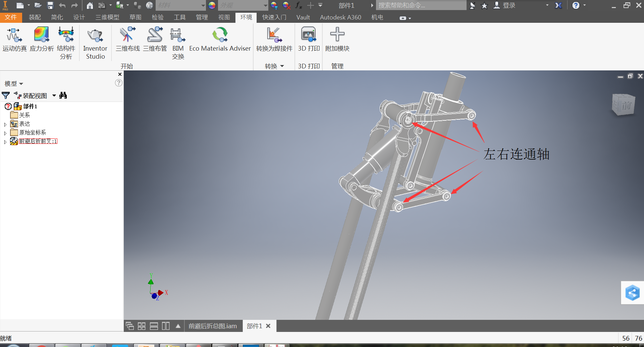Click the help question mark icon

click(x=576, y=5)
